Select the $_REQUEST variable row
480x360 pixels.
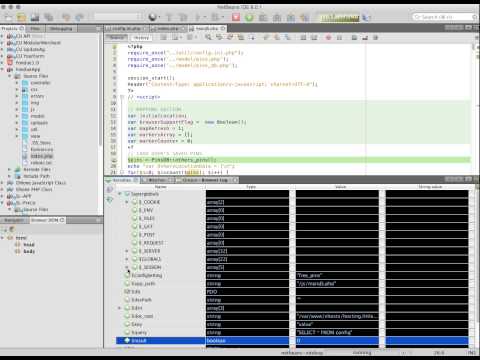(x=151, y=243)
